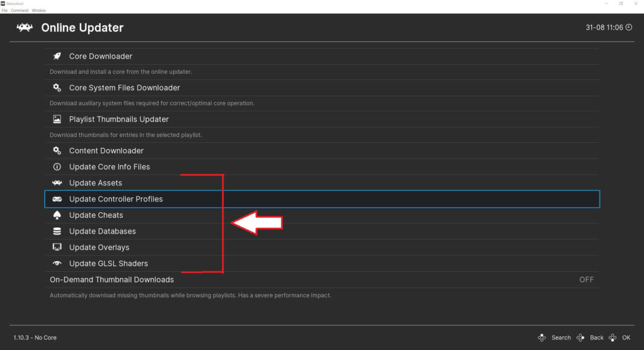This screenshot has width=644, height=350.
Task: Click the eye icon for Update GLSL Shaders
Action: (57, 263)
